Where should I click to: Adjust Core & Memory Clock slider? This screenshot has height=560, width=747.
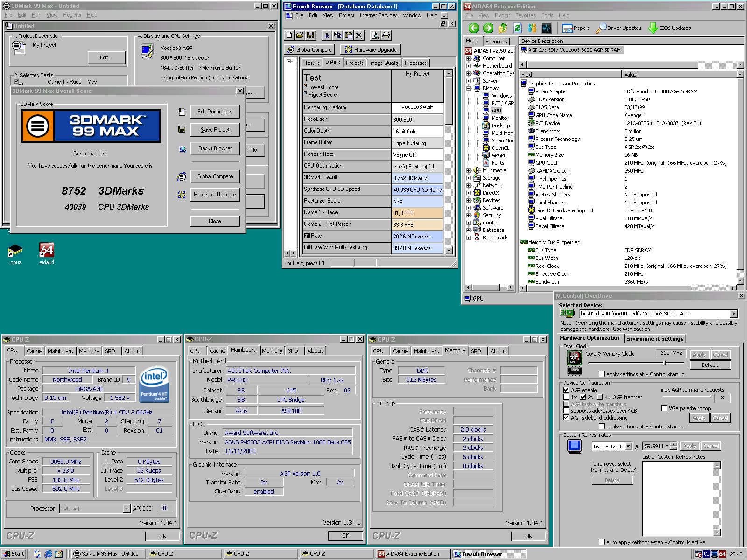pos(665,363)
